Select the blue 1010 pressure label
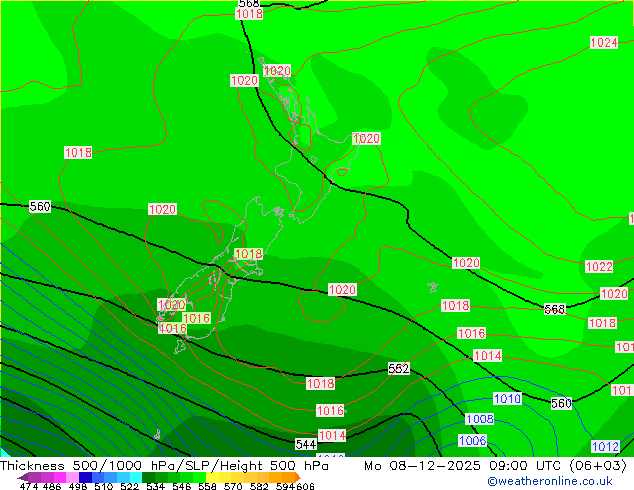 click(x=507, y=399)
